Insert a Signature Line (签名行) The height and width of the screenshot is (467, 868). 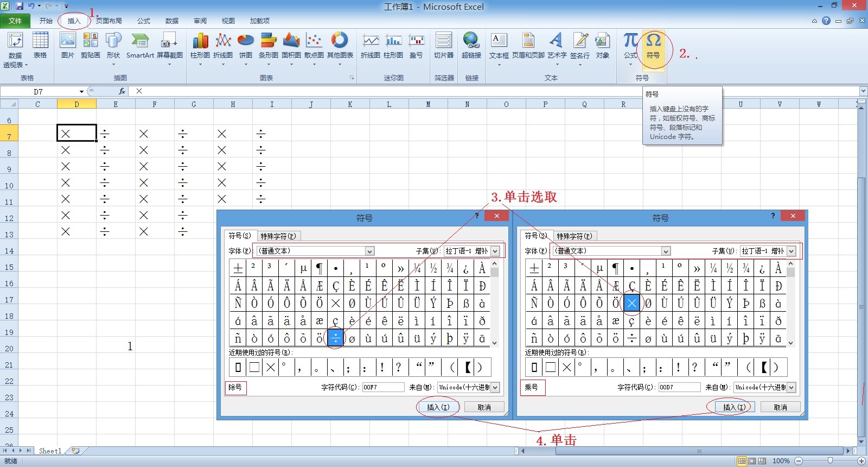[x=580, y=49]
